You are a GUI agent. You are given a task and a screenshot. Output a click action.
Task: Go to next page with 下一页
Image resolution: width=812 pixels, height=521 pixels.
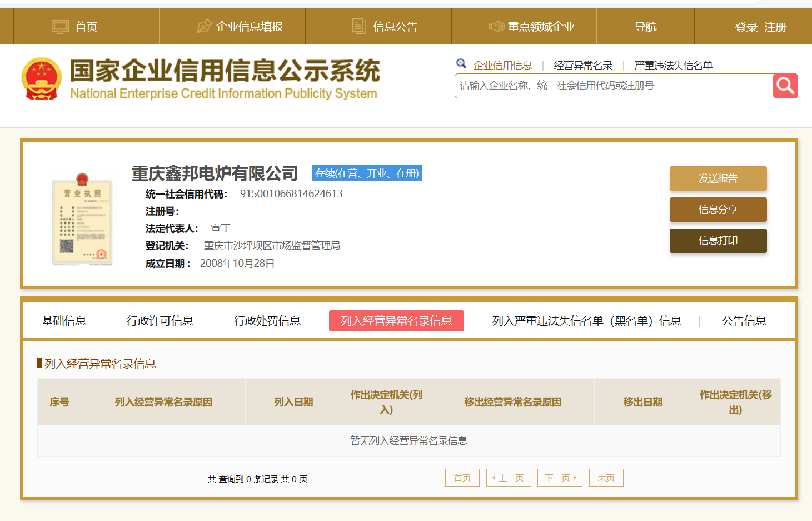tap(560, 478)
